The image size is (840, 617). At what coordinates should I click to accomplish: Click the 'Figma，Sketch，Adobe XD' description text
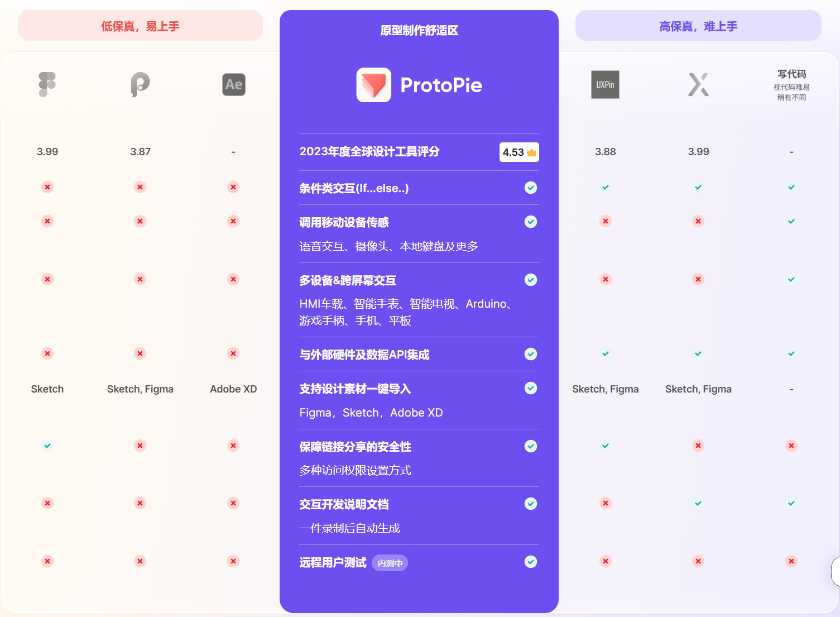371,413
